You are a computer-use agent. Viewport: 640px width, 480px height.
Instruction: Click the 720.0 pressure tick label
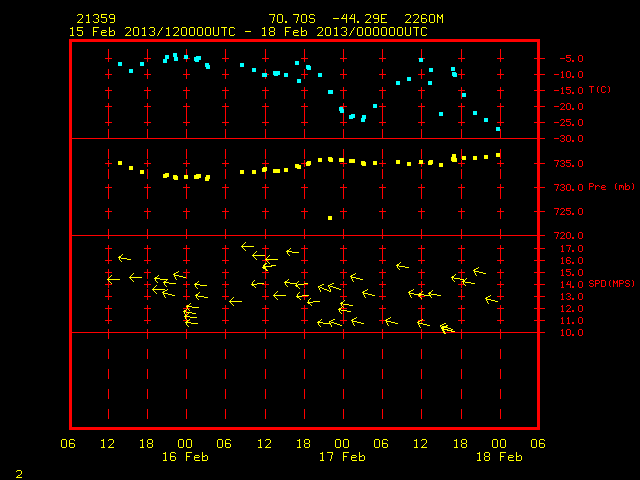click(x=569, y=236)
